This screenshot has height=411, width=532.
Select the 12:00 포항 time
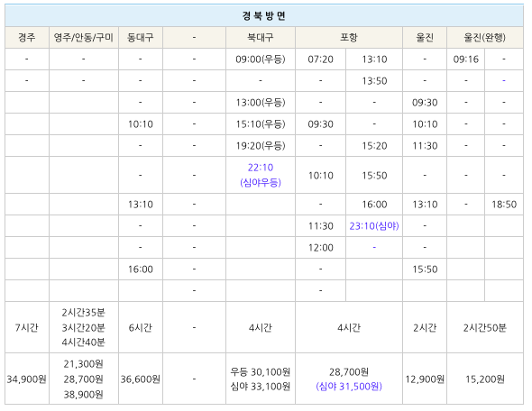[x=320, y=248]
